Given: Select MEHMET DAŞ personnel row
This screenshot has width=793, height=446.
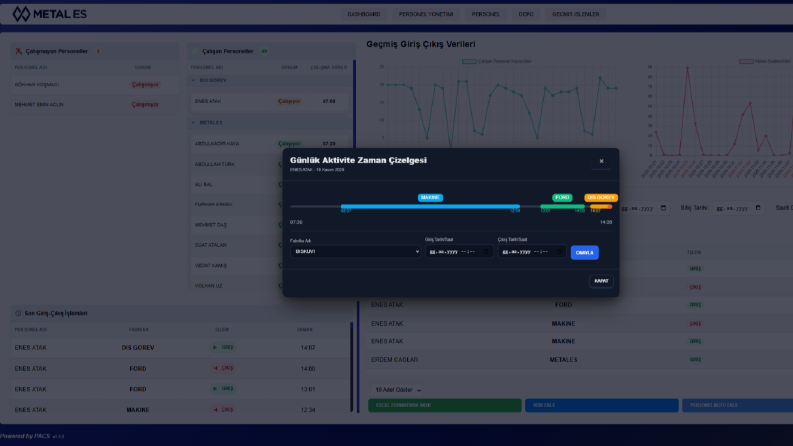Looking at the screenshot, I should click(236, 225).
